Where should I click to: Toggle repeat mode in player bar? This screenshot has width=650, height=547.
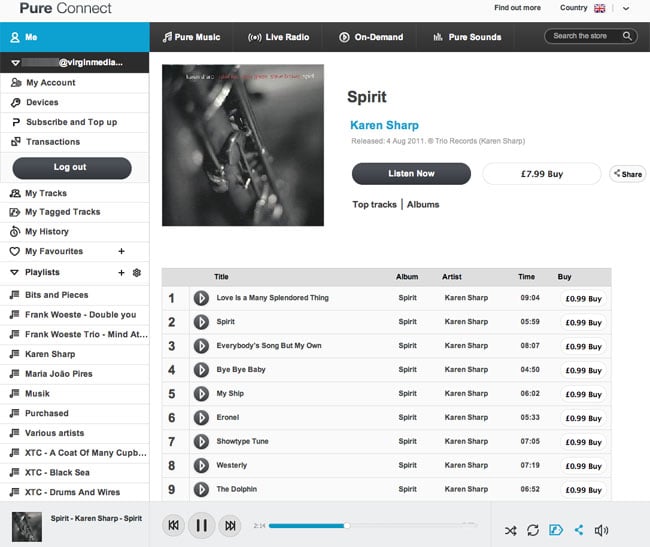(533, 530)
